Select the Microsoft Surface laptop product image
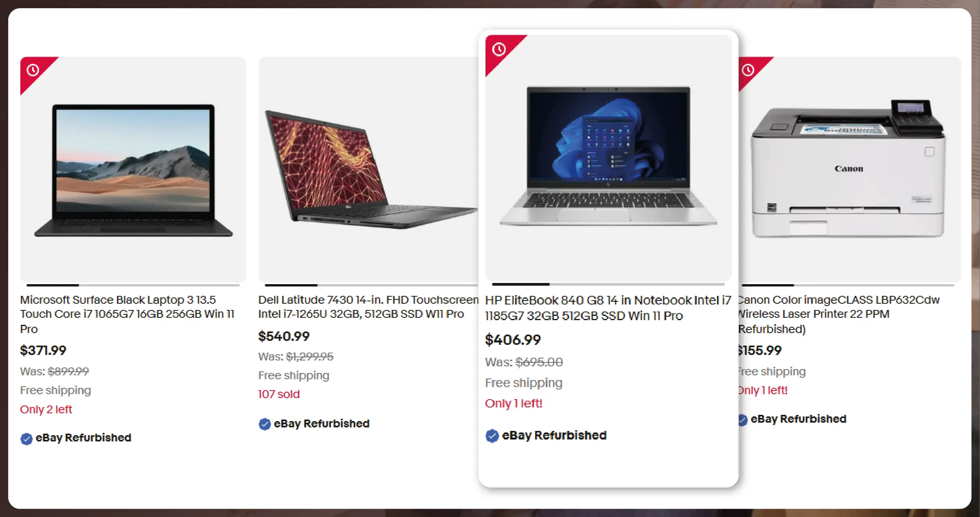The width and height of the screenshot is (980, 517). point(133,169)
